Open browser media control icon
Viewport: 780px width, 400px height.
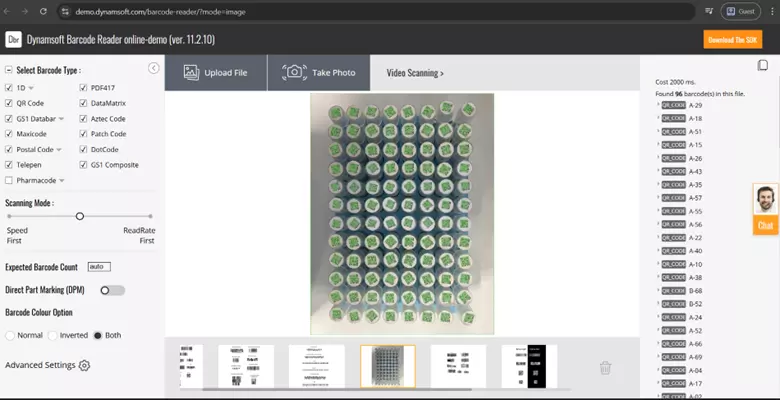pos(709,11)
